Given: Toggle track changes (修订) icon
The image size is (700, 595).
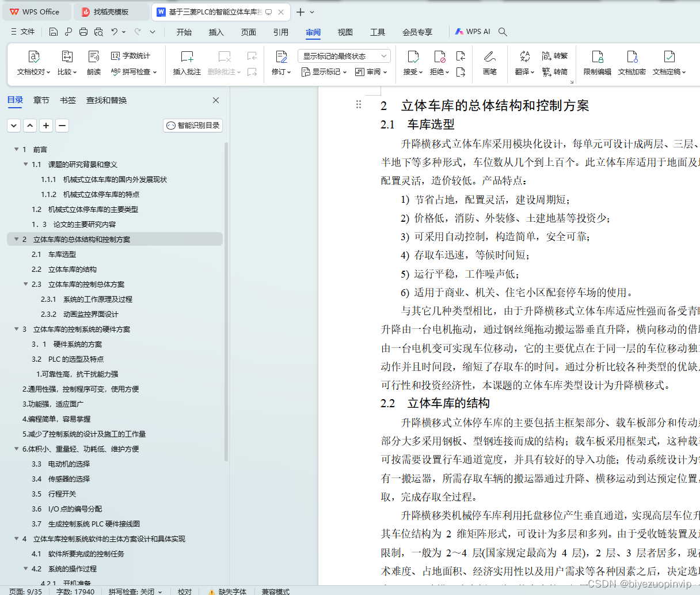Looking at the screenshot, I should click(x=281, y=56).
